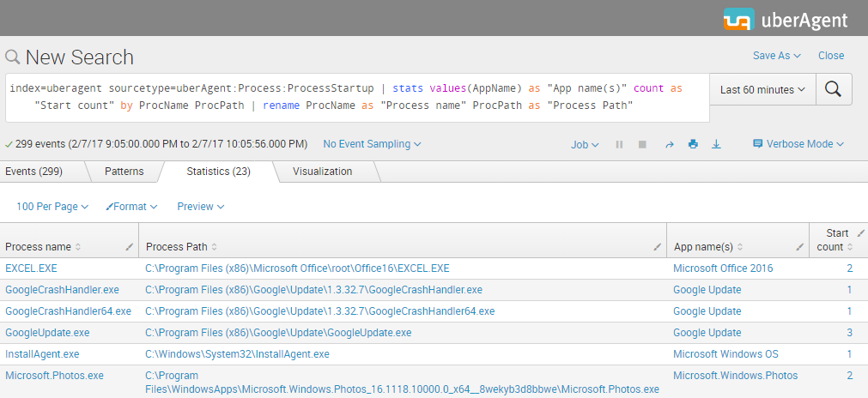Edit Start count column format pencil
868x398 pixels.
tap(860, 233)
